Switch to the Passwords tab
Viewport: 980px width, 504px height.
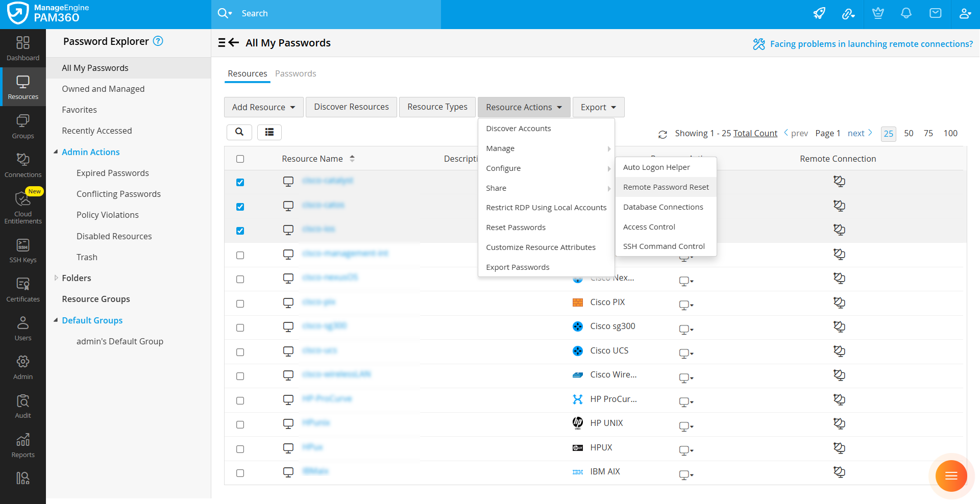[x=296, y=73]
